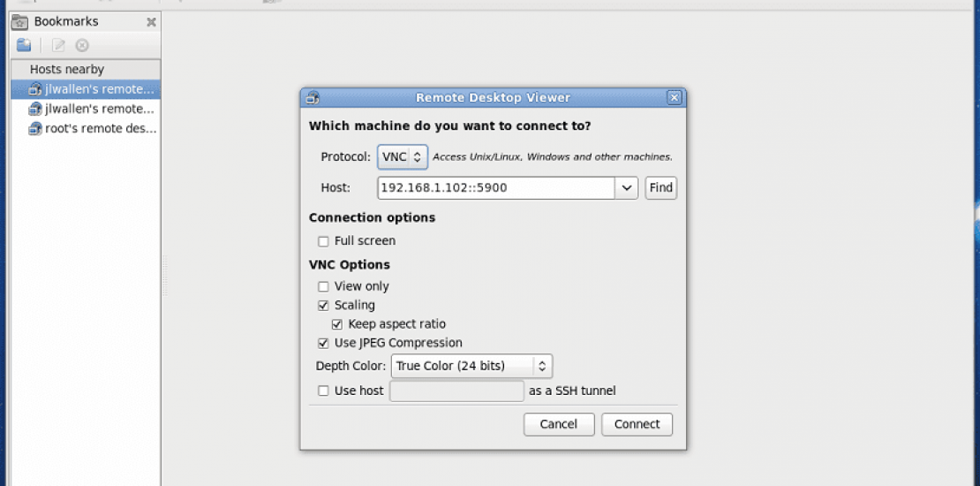
Task: Open the Depth Color combo box
Action: 471,366
